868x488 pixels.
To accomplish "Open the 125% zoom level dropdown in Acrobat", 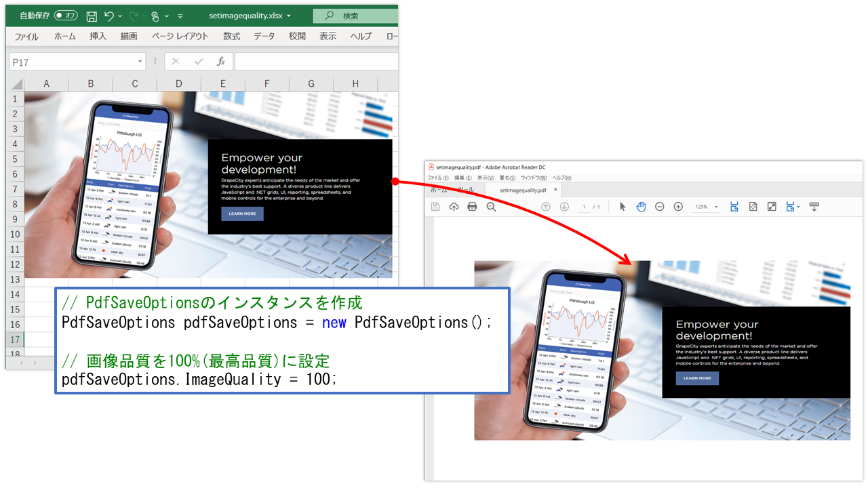I will tap(716, 207).
